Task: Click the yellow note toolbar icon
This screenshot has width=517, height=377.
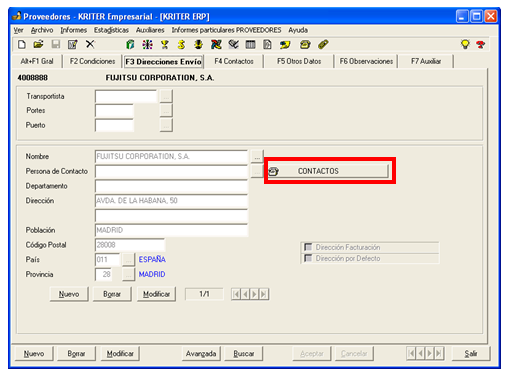Action: coord(285,44)
